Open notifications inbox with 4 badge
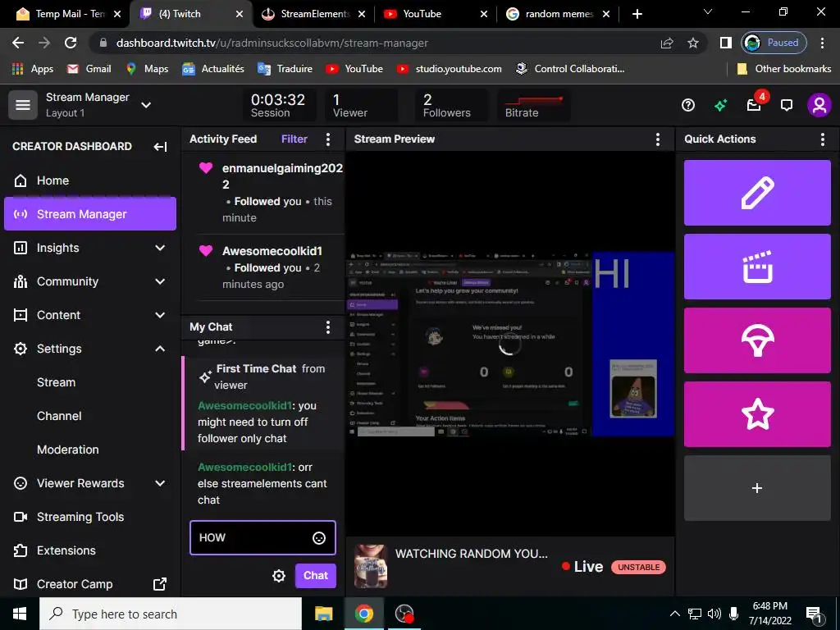 pyautogui.click(x=755, y=104)
